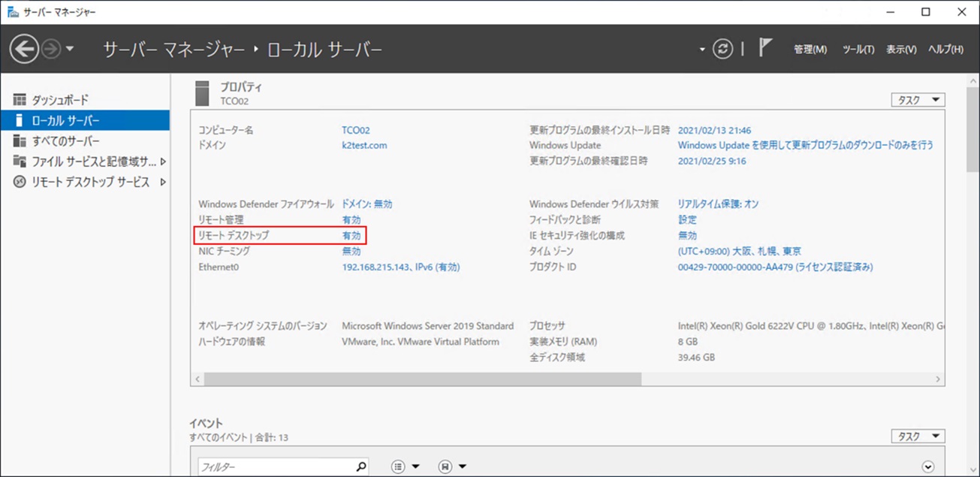Click the search magnifier in event filter
The width and height of the screenshot is (980, 477).
pyautogui.click(x=360, y=466)
